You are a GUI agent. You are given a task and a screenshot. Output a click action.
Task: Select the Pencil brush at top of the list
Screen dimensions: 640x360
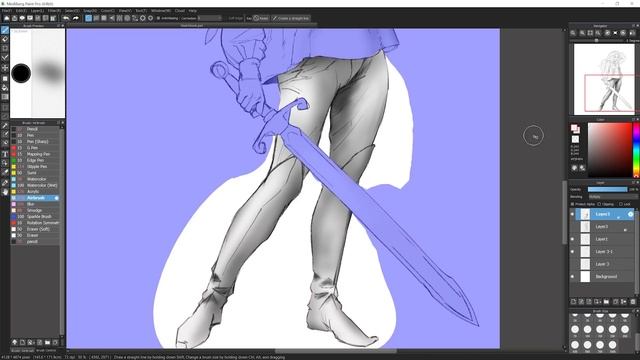pyautogui.click(x=35, y=129)
